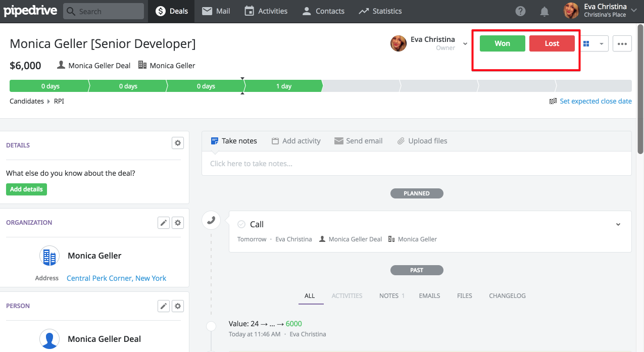Click the person silhouette avatar icon
This screenshot has width=644, height=352.
pos(49,339)
